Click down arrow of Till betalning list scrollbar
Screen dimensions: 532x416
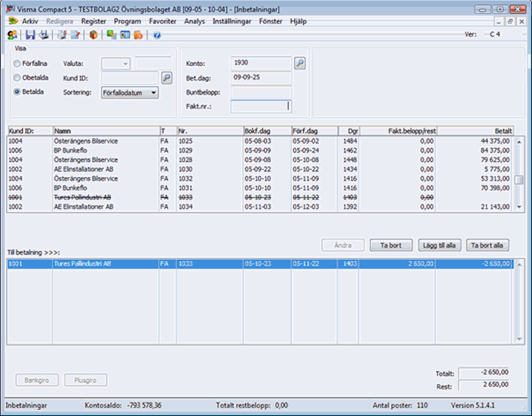point(519,339)
